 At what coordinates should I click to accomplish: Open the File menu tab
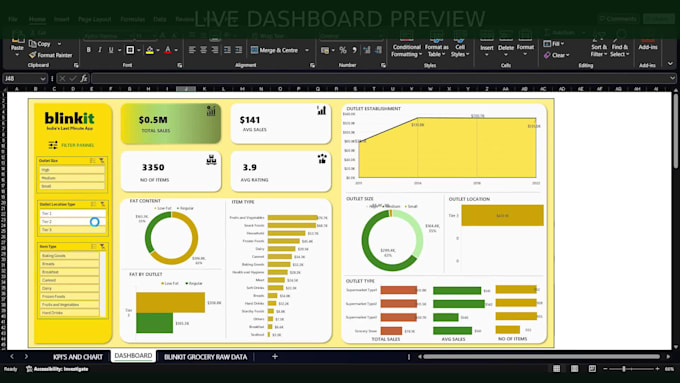13,19
